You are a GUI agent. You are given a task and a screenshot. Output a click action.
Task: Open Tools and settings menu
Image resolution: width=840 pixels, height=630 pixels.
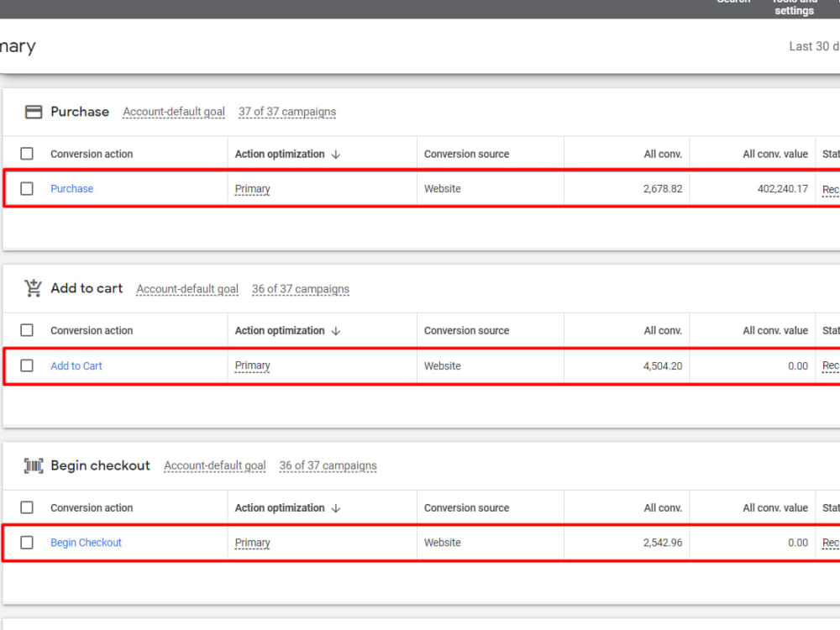[794, 8]
